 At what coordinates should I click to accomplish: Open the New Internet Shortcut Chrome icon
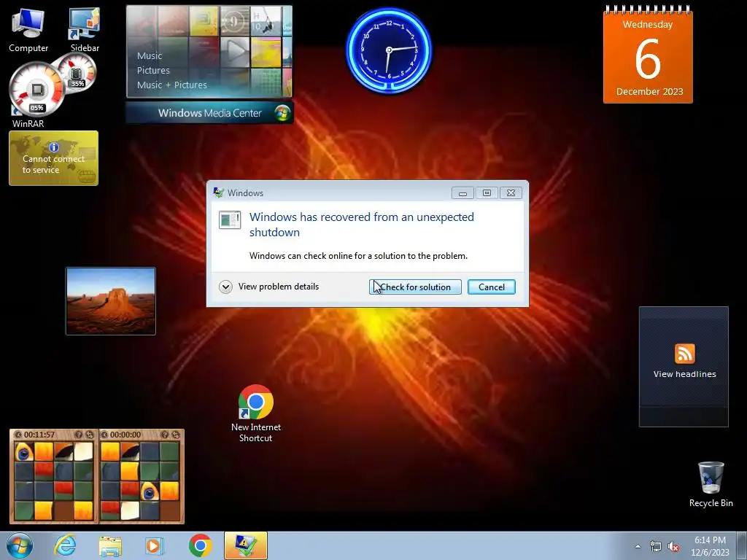click(256, 413)
